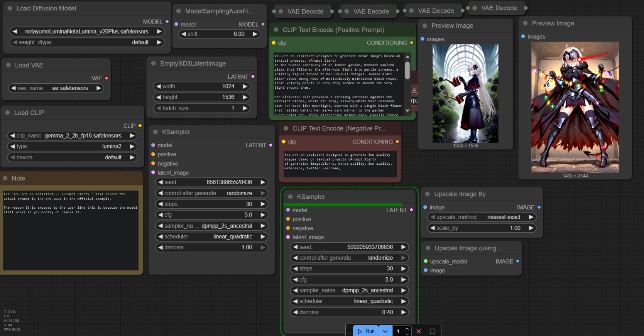The height and width of the screenshot is (336, 644).
Task: Click the latent_image input port on the denoise 0.40 KSampler
Action: pos(288,237)
